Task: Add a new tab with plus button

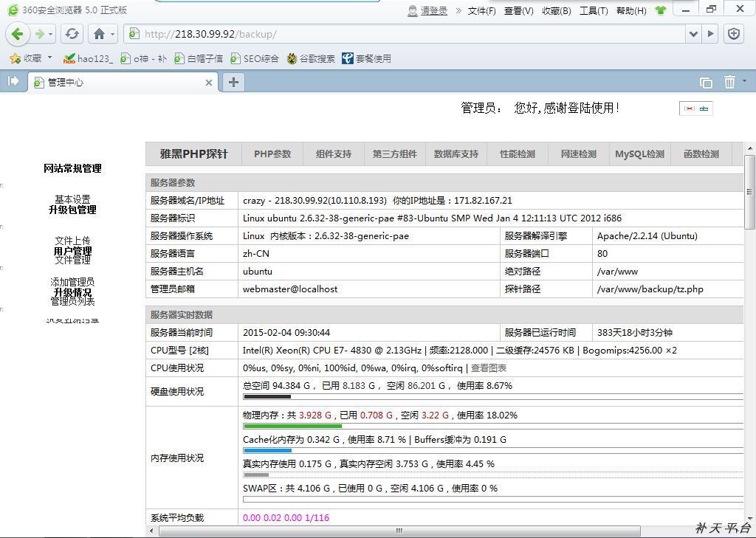Action: (233, 83)
